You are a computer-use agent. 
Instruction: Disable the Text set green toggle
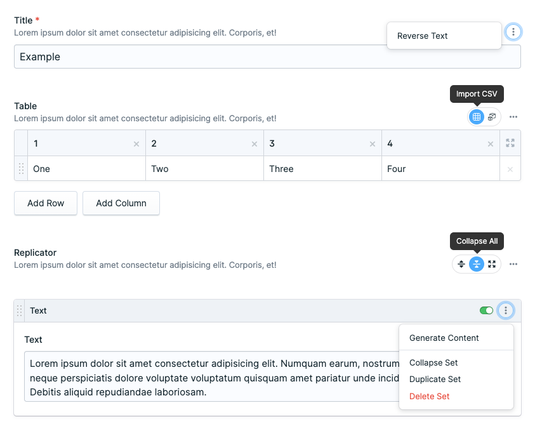tap(486, 310)
